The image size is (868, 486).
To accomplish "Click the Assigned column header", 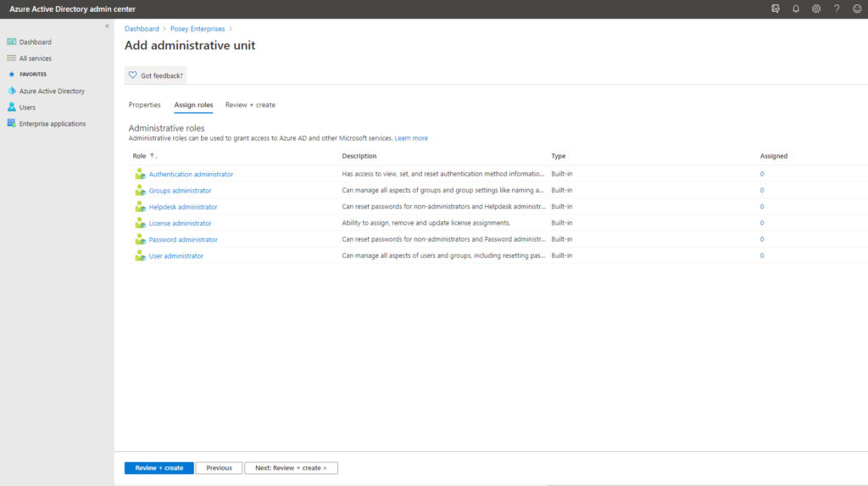I will [773, 156].
